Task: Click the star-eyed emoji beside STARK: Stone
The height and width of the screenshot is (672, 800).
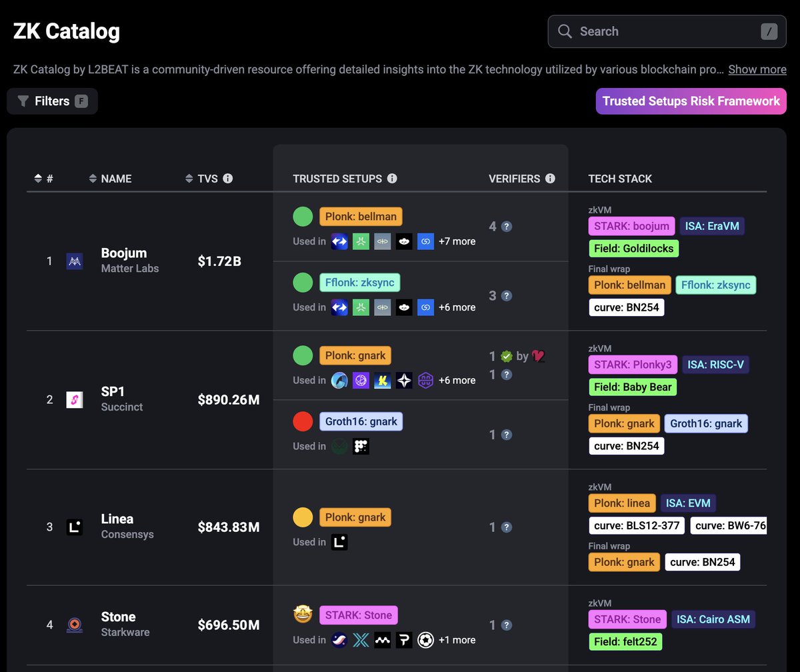Action: click(303, 614)
